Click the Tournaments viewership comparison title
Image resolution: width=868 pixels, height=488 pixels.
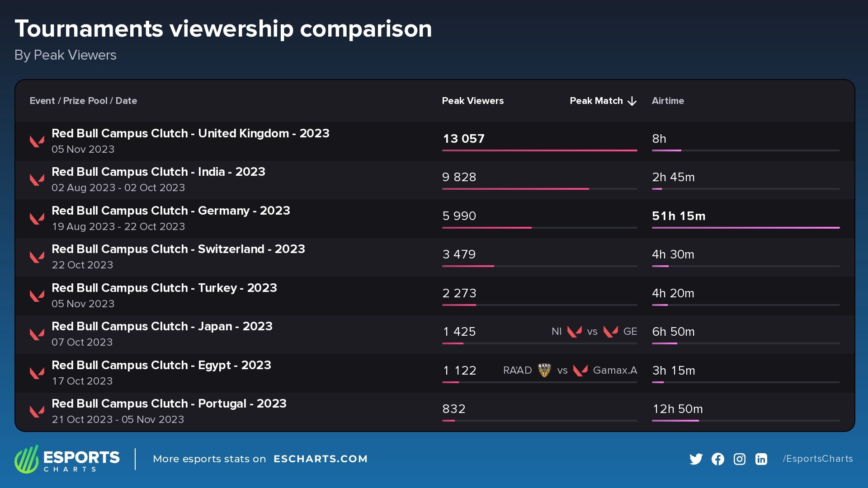click(223, 29)
